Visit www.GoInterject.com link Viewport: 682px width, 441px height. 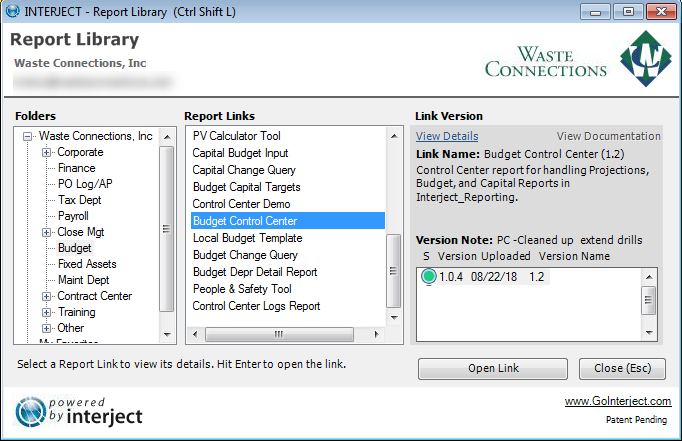click(618, 401)
